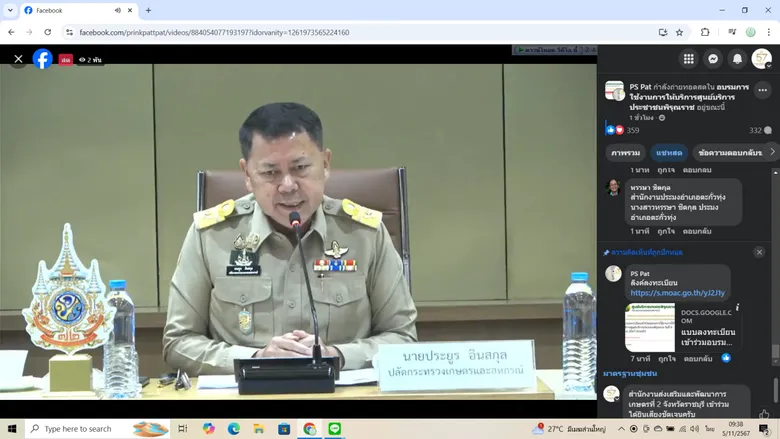Like the video with the thumbs-up icon
The image size is (780, 439).
[764, 414]
